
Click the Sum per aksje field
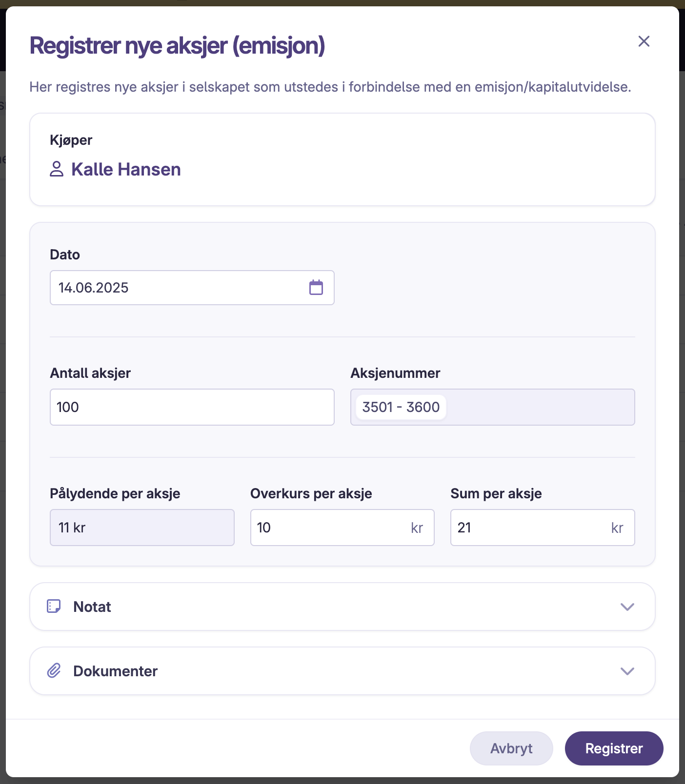pyautogui.click(x=543, y=528)
